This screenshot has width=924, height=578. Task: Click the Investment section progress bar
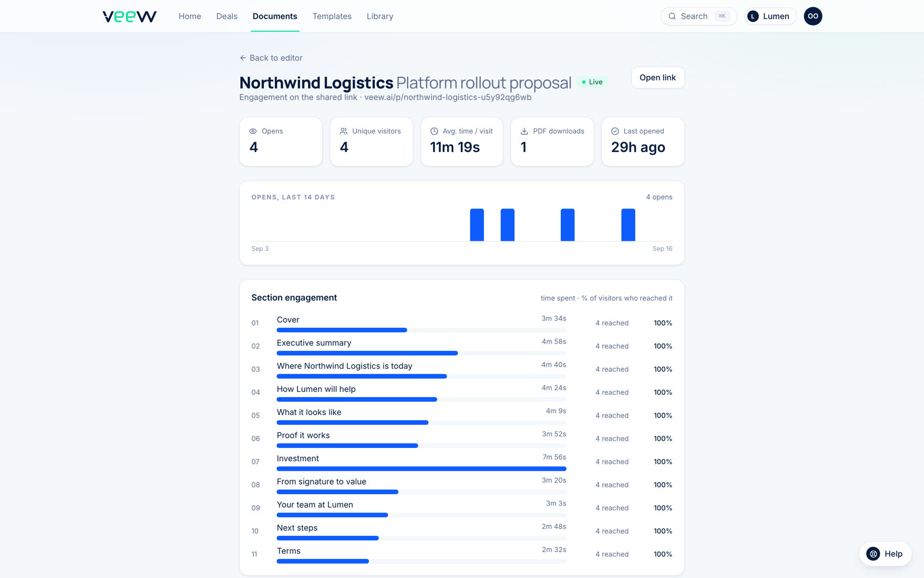point(422,469)
